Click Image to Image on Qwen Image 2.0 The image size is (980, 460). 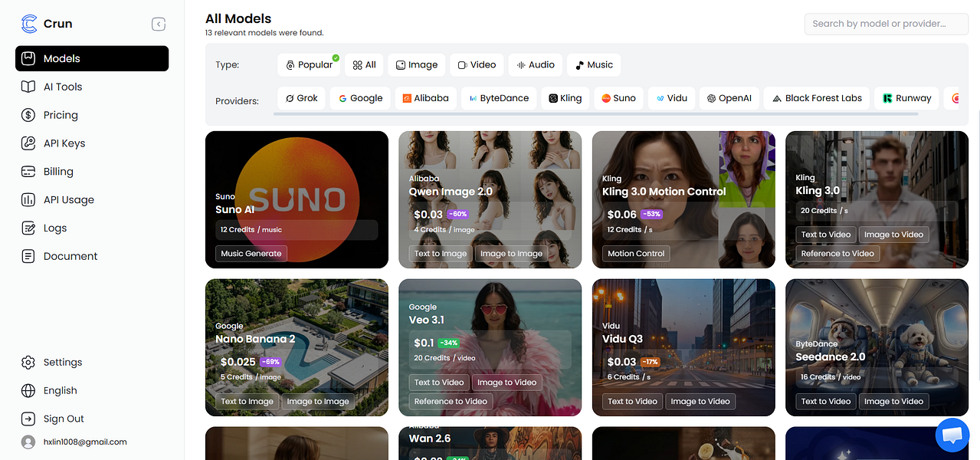pos(511,253)
